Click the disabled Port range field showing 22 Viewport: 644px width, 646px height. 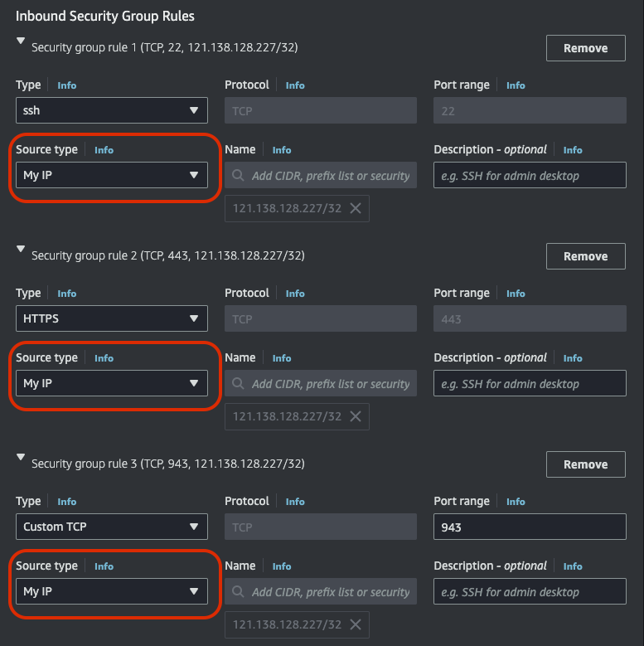530,110
